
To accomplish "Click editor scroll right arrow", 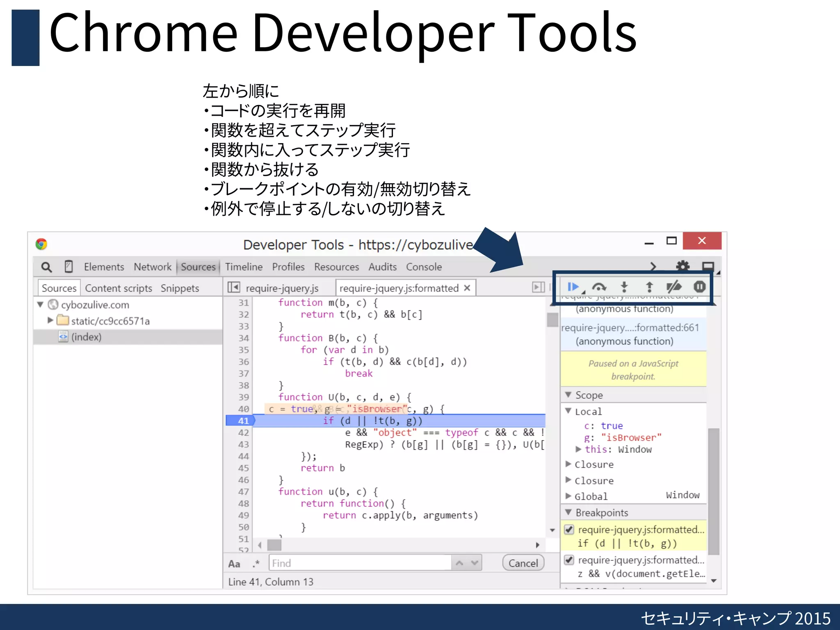I will point(537,545).
